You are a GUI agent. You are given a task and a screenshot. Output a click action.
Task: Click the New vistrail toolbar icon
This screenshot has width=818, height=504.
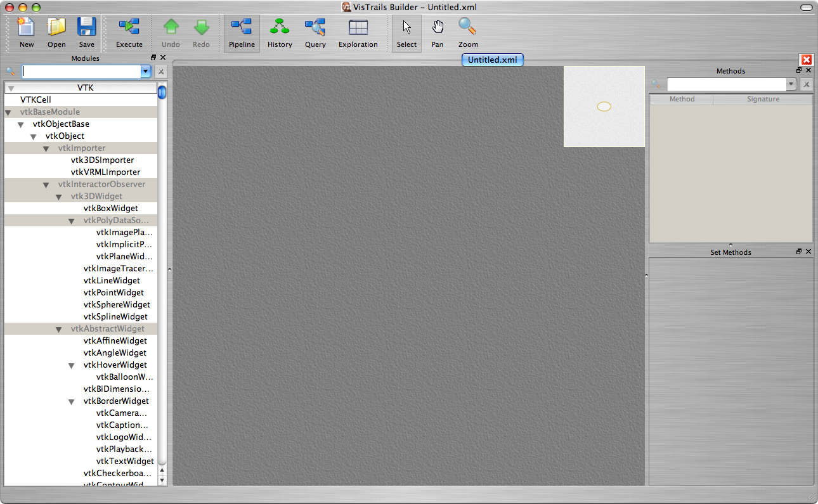click(26, 27)
